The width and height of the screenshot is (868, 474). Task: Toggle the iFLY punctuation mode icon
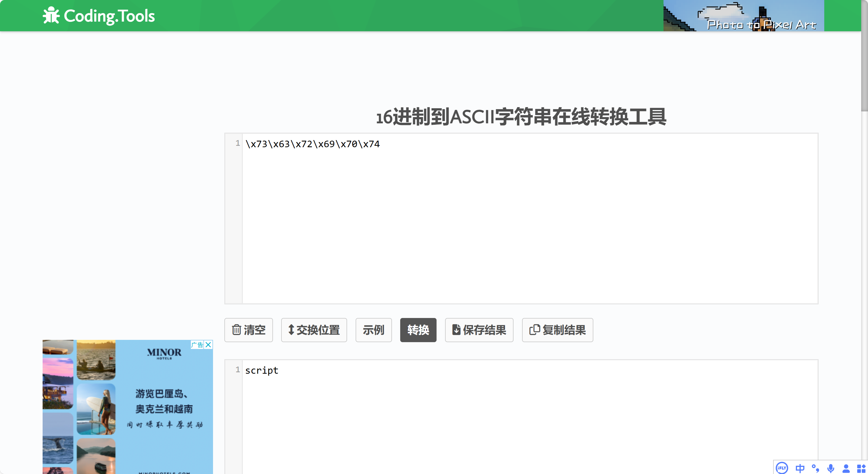815,467
